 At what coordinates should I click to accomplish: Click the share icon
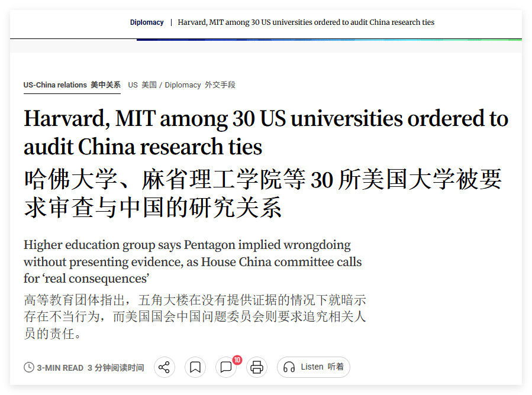(x=164, y=367)
